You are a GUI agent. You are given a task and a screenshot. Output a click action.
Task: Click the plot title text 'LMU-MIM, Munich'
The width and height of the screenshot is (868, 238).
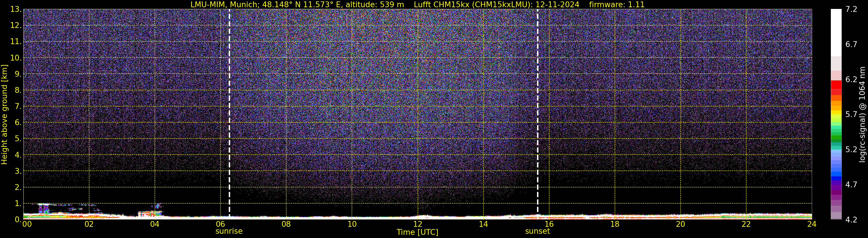point(224,4)
